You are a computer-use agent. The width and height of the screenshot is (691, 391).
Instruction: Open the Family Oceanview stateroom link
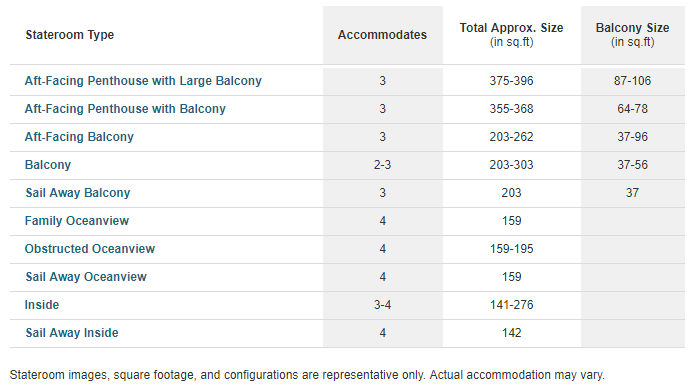click(x=77, y=221)
